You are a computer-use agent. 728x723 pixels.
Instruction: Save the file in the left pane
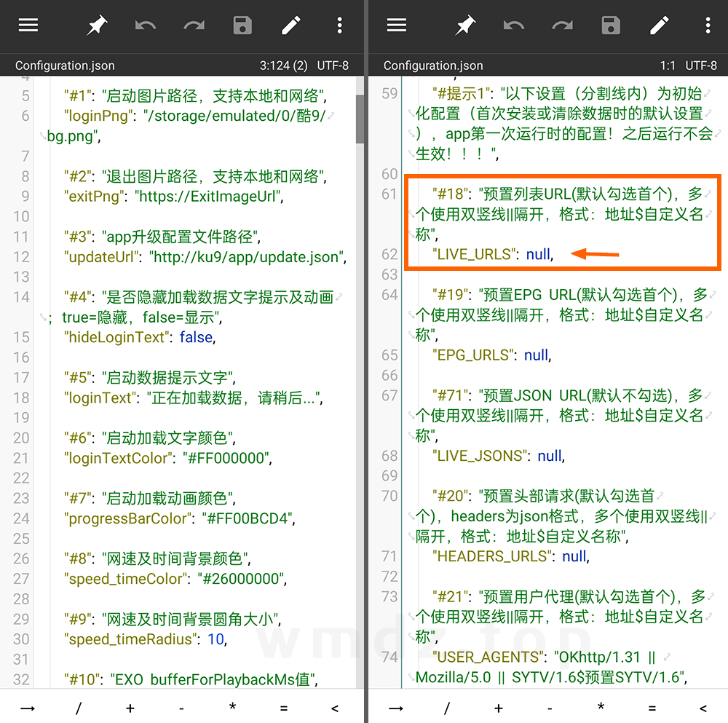tap(242, 25)
